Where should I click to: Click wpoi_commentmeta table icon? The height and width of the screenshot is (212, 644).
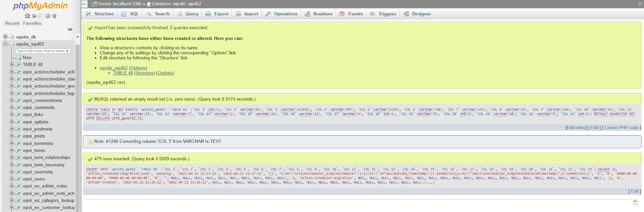click(x=19, y=101)
